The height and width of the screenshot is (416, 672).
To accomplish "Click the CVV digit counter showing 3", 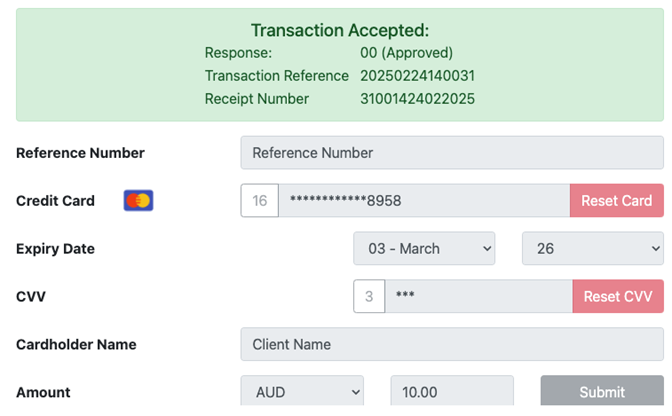I will [x=369, y=296].
